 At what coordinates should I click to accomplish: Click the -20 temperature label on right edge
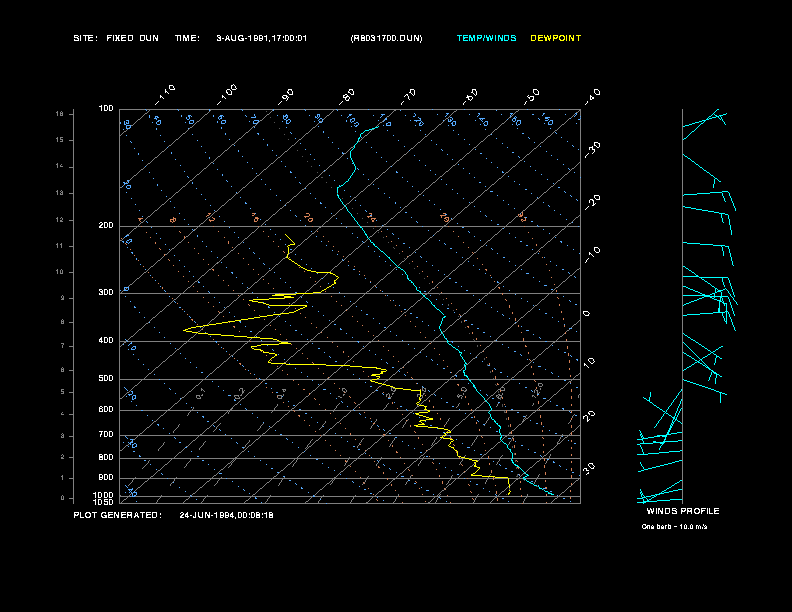click(593, 202)
